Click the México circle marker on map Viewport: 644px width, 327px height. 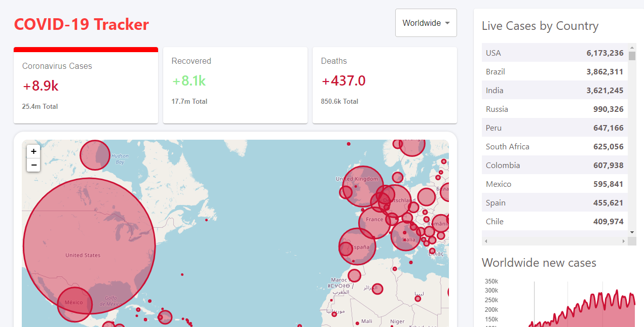click(74, 304)
